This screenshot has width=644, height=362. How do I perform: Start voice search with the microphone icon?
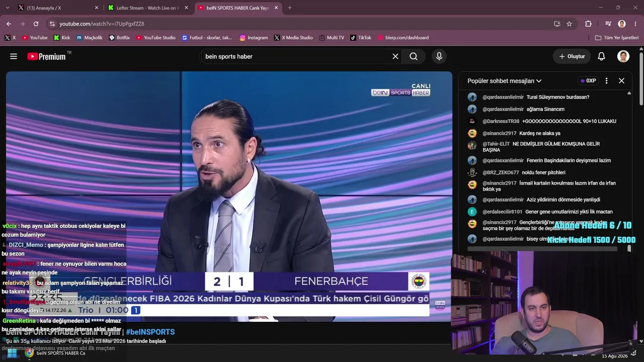[439, 56]
